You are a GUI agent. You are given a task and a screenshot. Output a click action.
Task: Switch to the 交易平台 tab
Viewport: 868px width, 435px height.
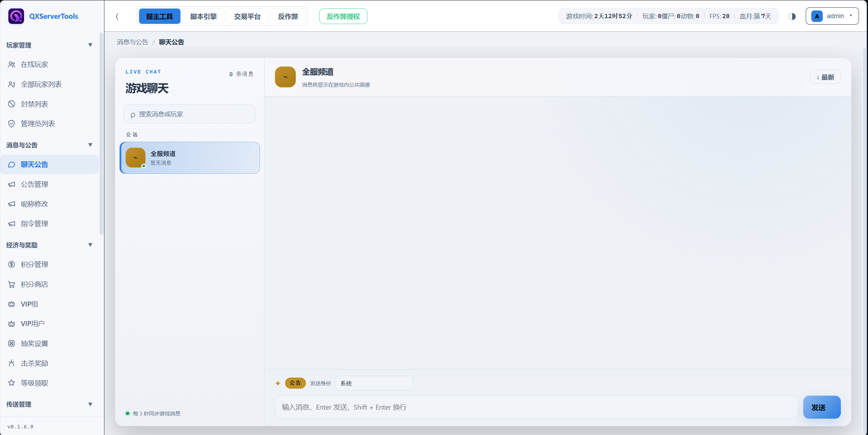coord(247,16)
